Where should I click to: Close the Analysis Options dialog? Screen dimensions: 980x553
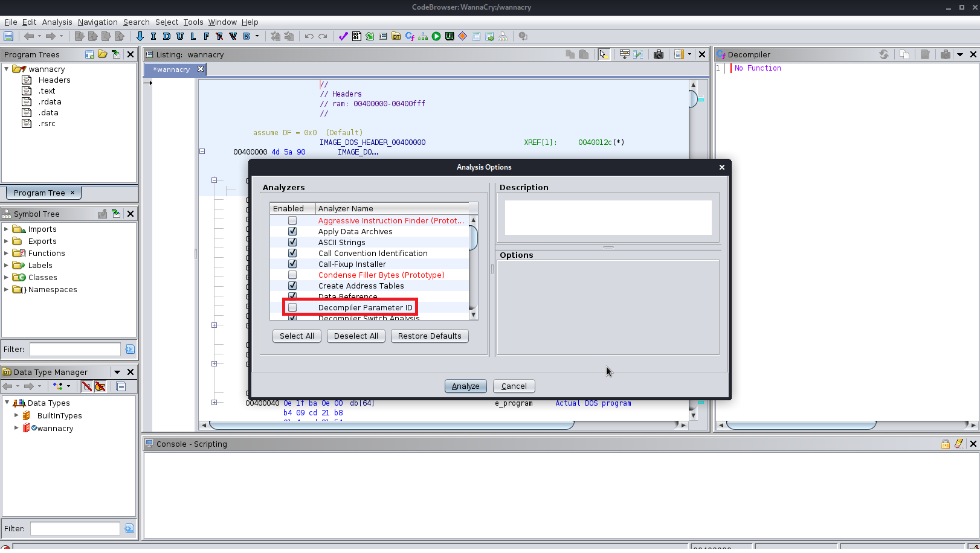pyautogui.click(x=721, y=167)
